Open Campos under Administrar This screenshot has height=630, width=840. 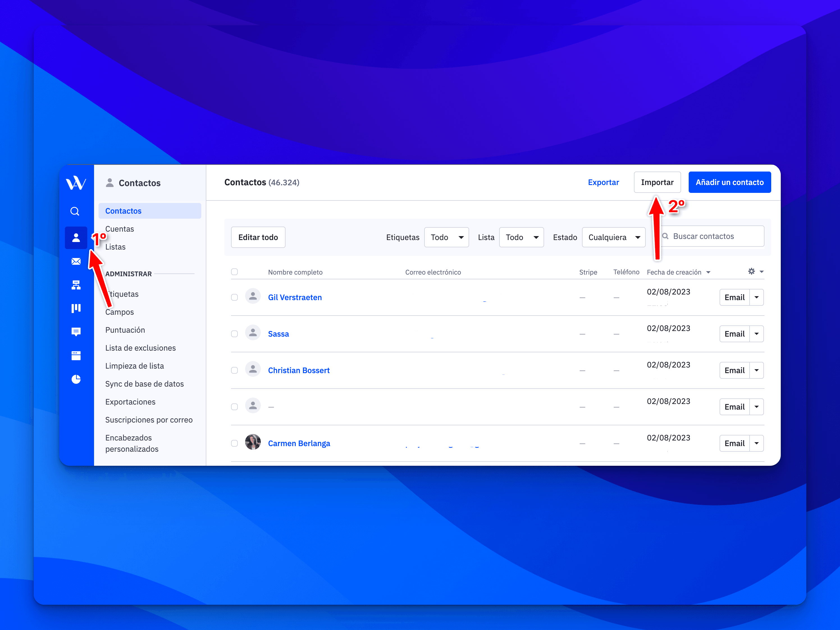(x=120, y=312)
